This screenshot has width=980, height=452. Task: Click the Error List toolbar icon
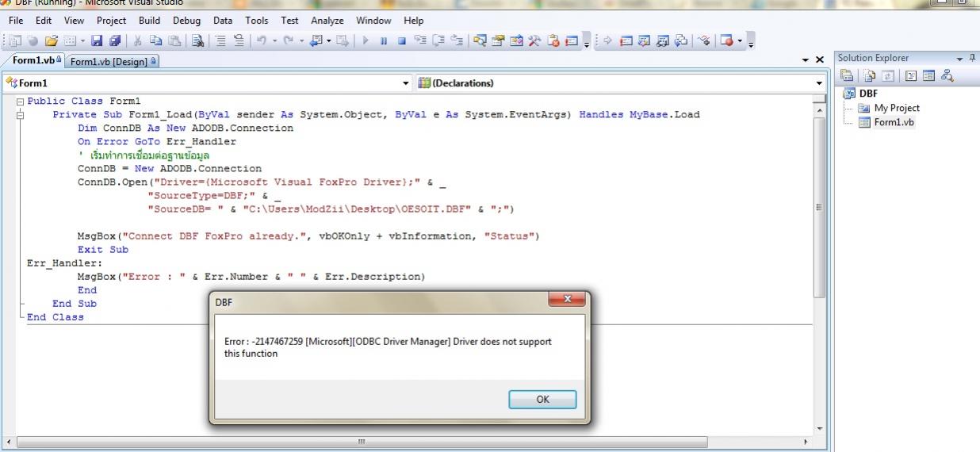pyautogui.click(x=553, y=40)
